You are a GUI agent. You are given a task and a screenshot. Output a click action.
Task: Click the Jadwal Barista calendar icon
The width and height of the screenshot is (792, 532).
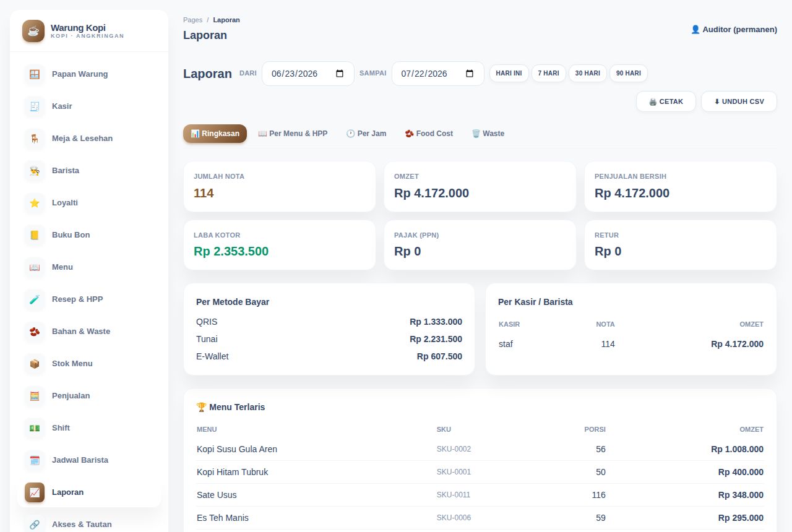coord(35,460)
